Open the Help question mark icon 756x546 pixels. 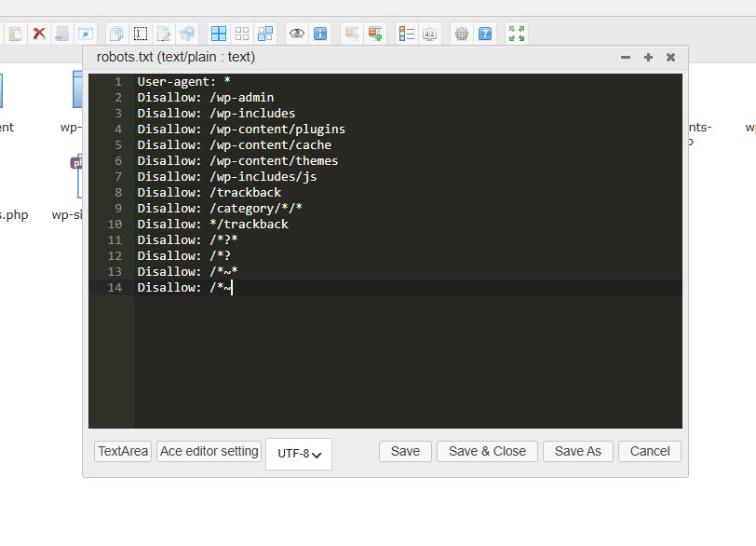(485, 34)
